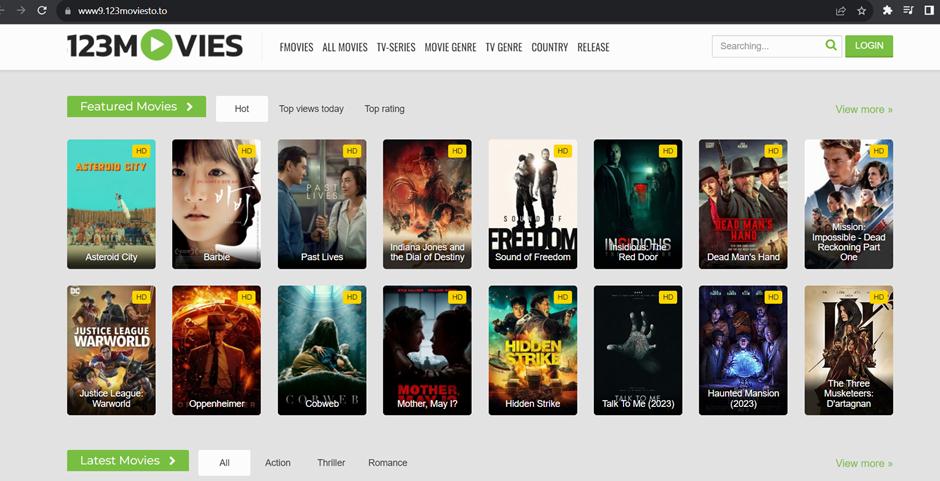Click the Featured Movies heading button
The height and width of the screenshot is (481, 940).
click(x=137, y=107)
